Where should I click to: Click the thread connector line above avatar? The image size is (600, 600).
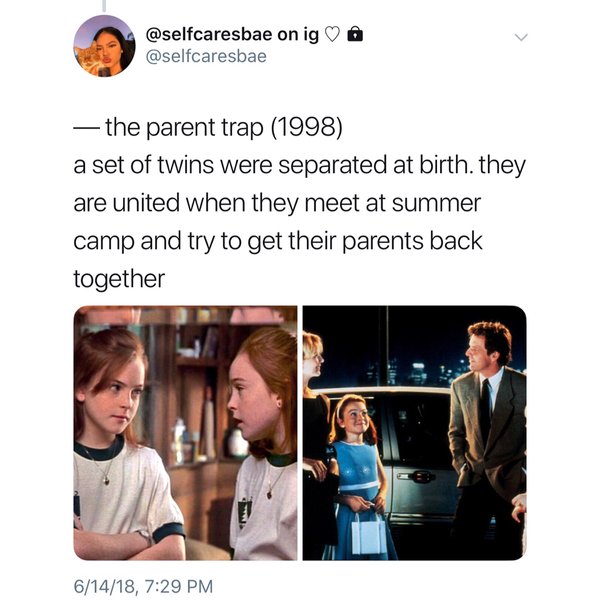(104, 5)
